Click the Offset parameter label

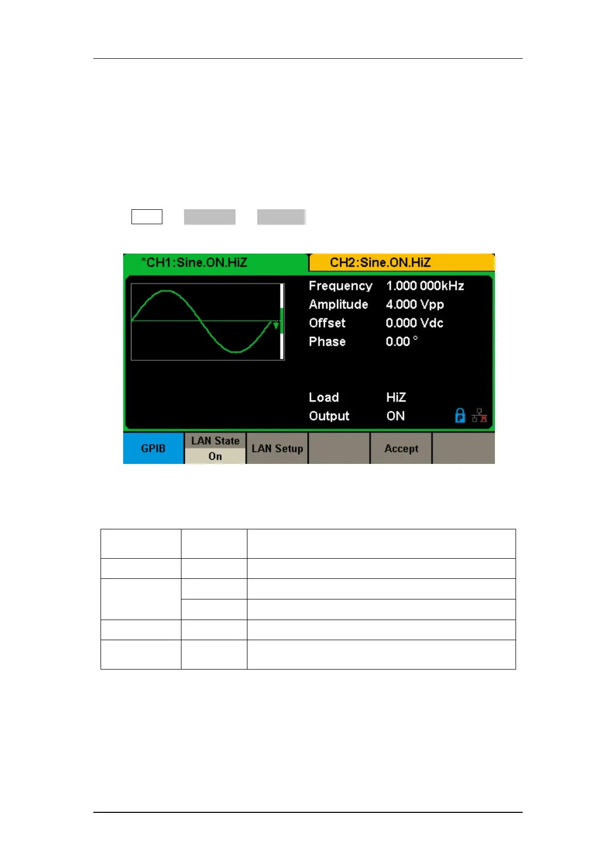coord(327,323)
